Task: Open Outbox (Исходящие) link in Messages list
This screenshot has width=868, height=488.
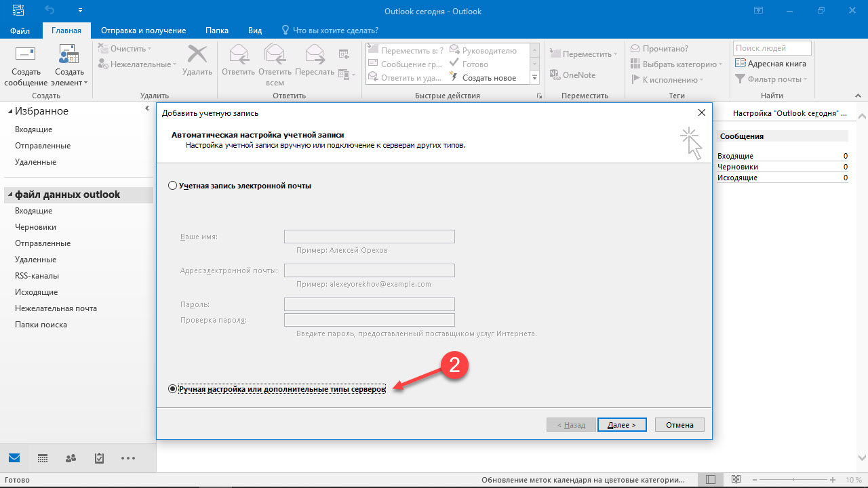Action: [x=737, y=178]
